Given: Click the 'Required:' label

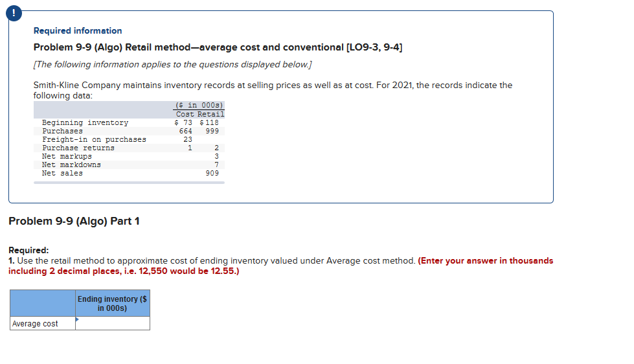Looking at the screenshot, I should coord(28,250).
